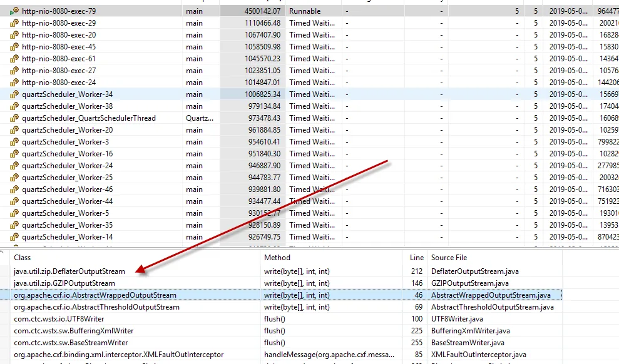Click thread icon of http-nio-8080-exec-24

pos(14,82)
